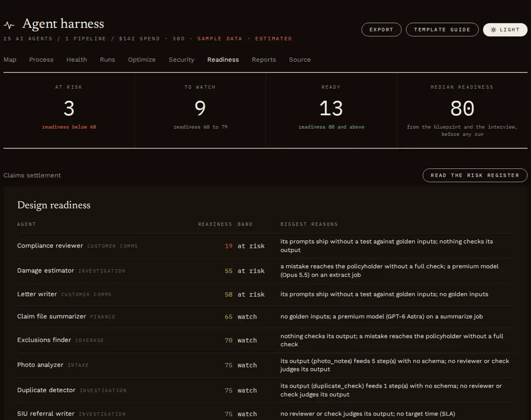
Task: Select the Readiness tab
Action: click(x=223, y=59)
